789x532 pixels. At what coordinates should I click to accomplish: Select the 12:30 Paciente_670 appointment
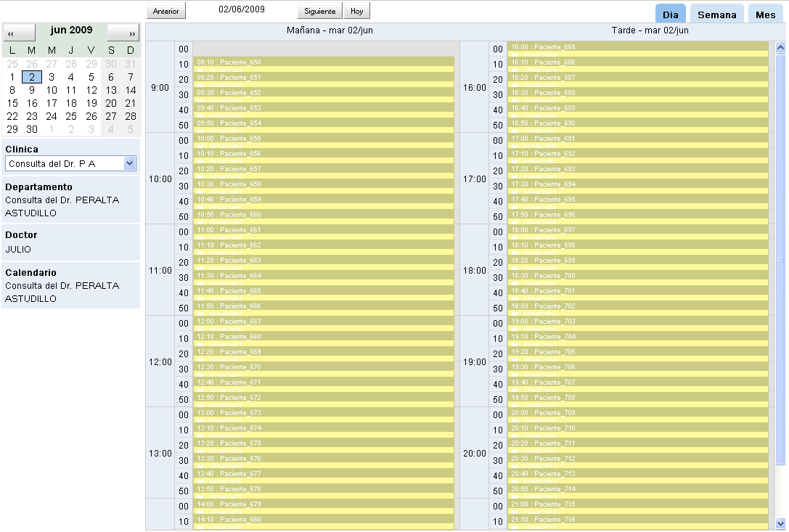click(x=324, y=369)
